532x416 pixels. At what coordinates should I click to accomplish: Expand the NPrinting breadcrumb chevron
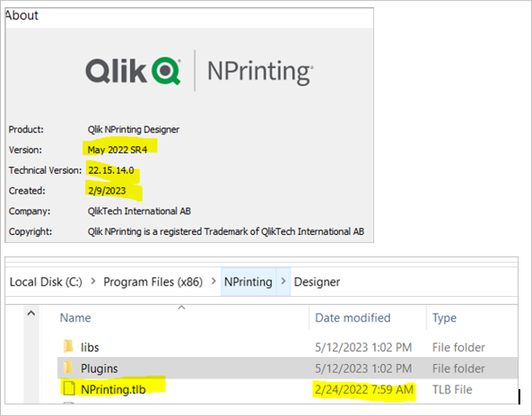coord(283,281)
